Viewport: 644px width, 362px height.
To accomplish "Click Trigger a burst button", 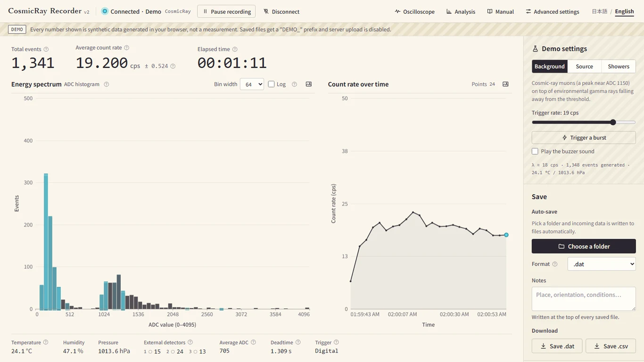I will click(584, 138).
